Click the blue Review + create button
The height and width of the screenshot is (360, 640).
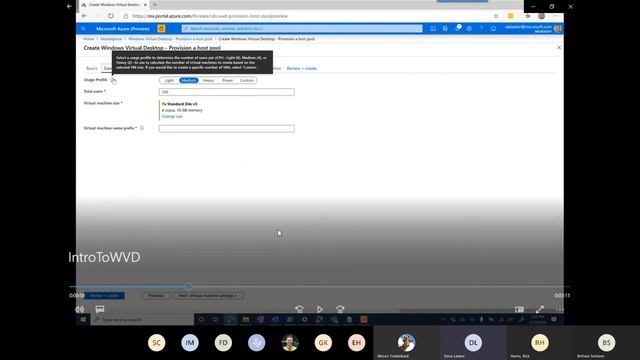pos(104,296)
